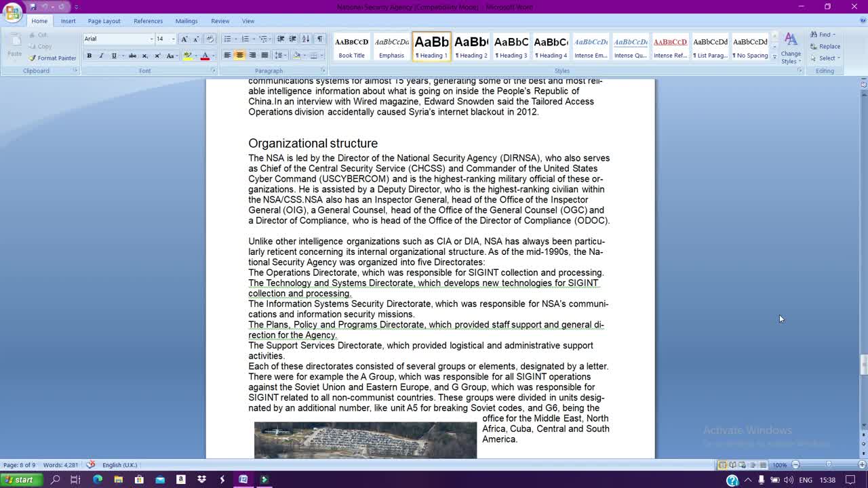This screenshot has height=488, width=868.
Task: Open the Change Styles menu
Action: pyautogui.click(x=791, y=48)
